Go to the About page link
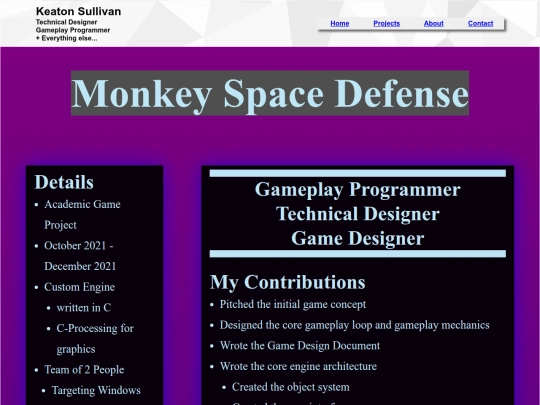Screen dimensions: 540x405 [433, 23]
